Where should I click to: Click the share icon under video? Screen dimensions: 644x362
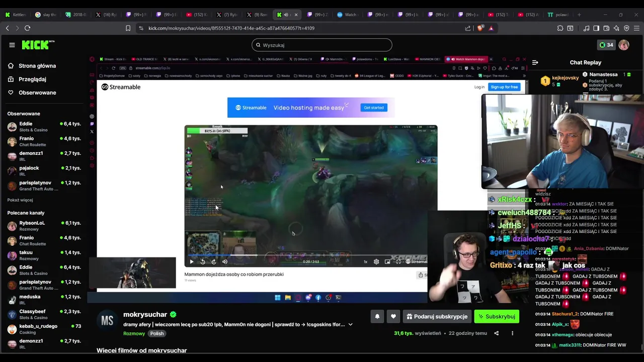point(497,333)
